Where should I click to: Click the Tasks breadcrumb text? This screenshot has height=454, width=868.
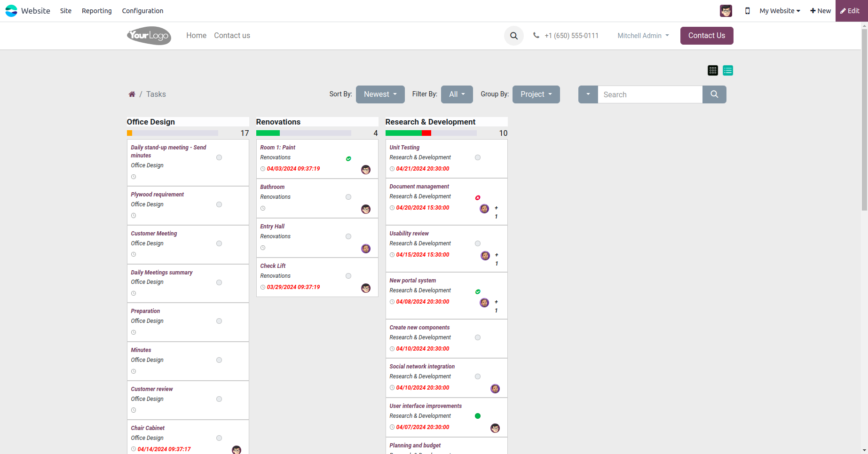pyautogui.click(x=156, y=94)
